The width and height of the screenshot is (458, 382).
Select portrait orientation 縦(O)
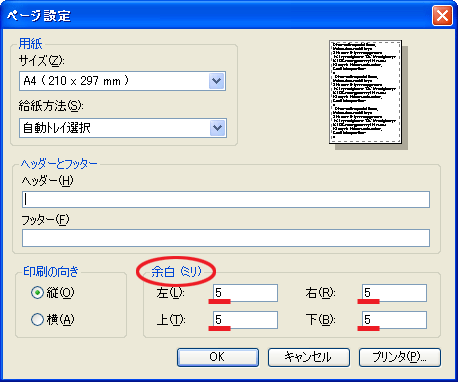53,293
